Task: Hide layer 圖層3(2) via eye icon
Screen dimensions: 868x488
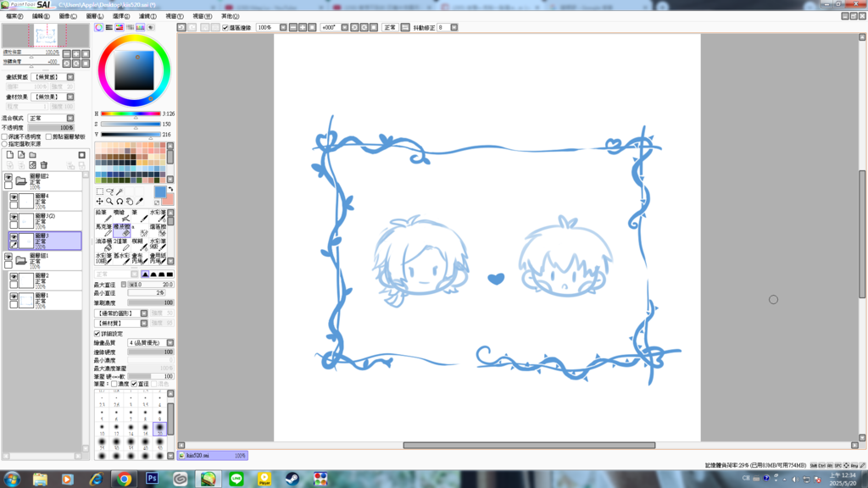Action: [14, 217]
